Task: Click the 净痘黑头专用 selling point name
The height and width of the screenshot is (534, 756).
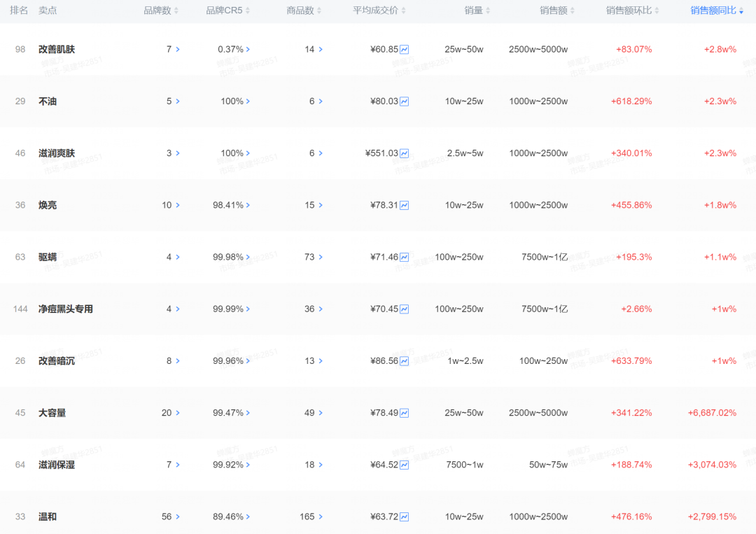Action: [x=66, y=309]
